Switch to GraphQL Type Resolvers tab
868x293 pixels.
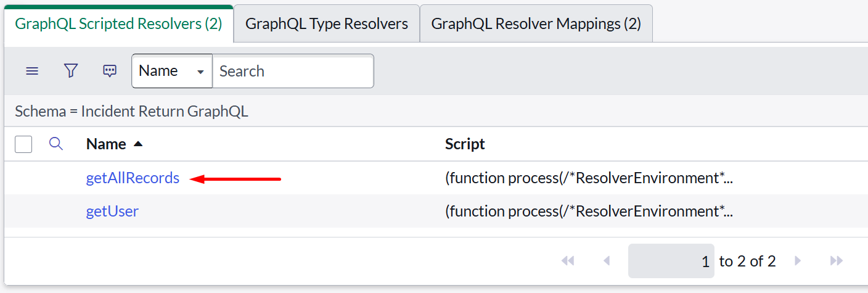[x=327, y=24]
